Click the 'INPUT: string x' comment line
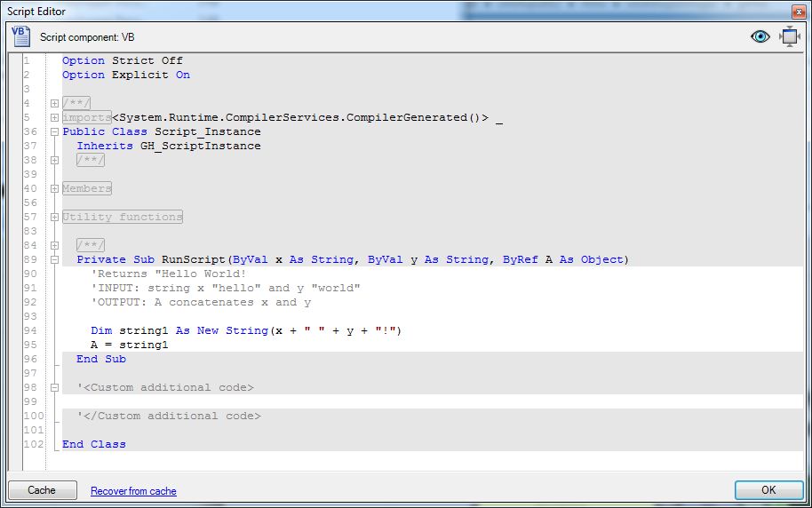This screenshot has height=508, width=812. tap(226, 288)
